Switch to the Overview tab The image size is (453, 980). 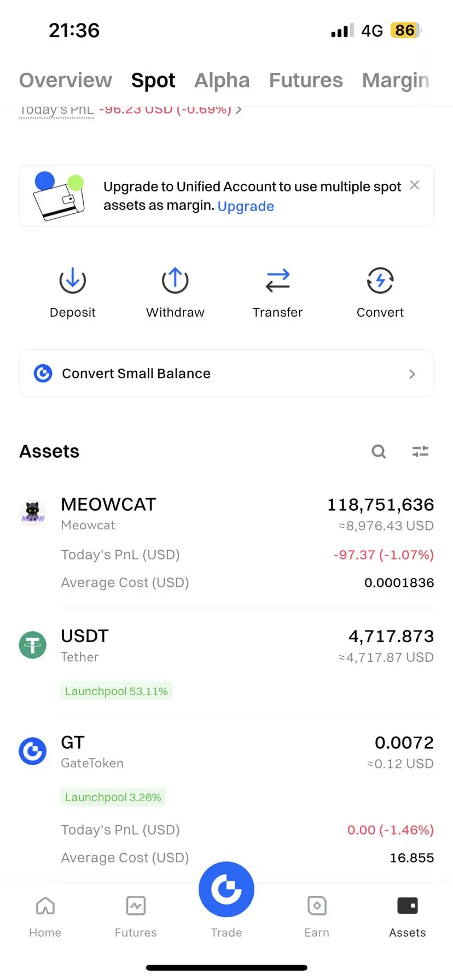[66, 80]
